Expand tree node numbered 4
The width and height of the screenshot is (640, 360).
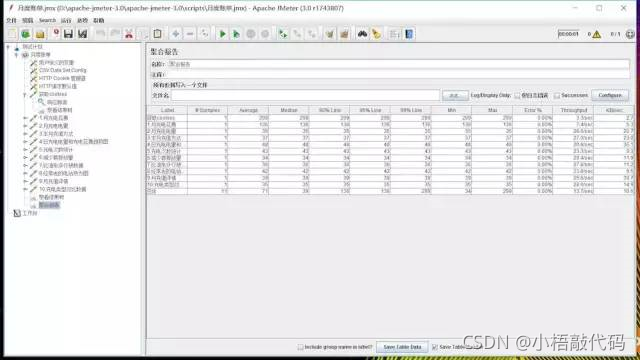click(24, 142)
